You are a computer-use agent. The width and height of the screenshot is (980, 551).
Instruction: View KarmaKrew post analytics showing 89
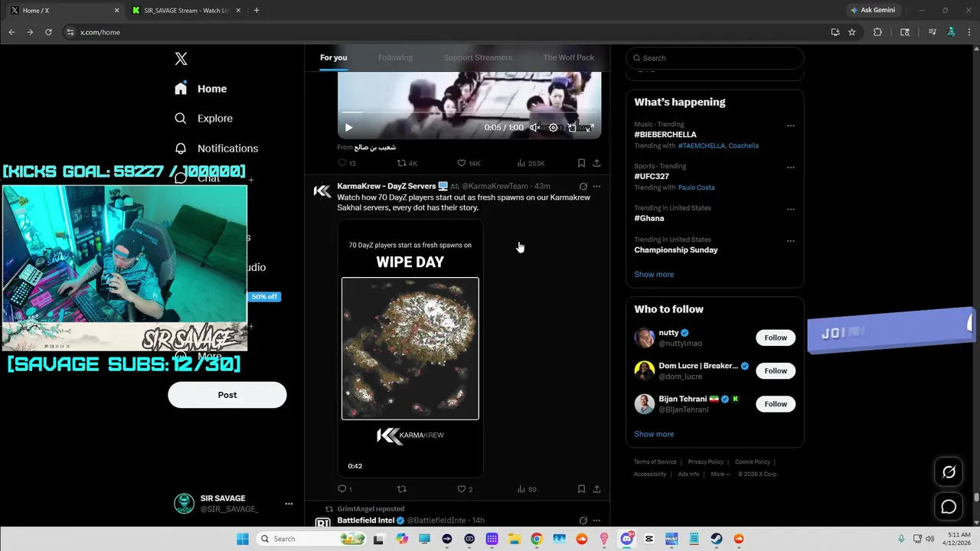click(x=527, y=489)
